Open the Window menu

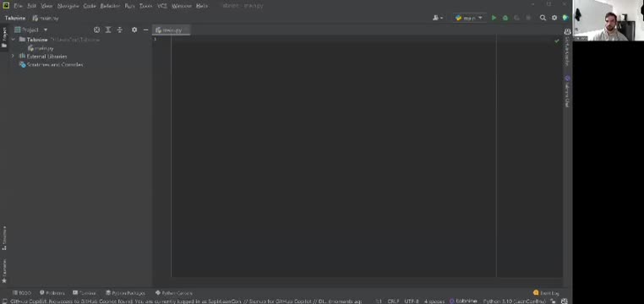[181, 6]
